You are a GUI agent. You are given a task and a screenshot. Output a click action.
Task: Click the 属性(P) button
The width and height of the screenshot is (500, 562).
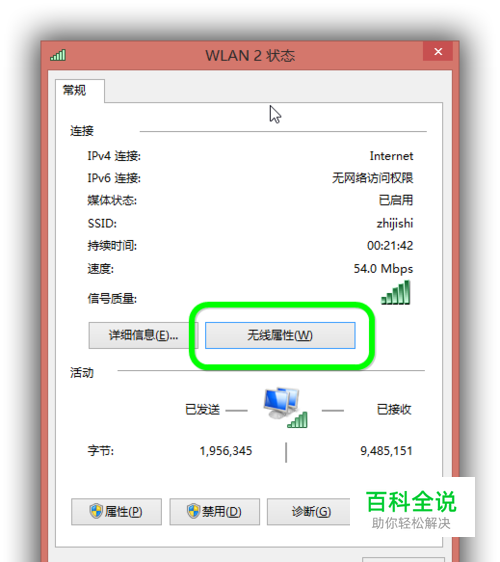(x=116, y=511)
